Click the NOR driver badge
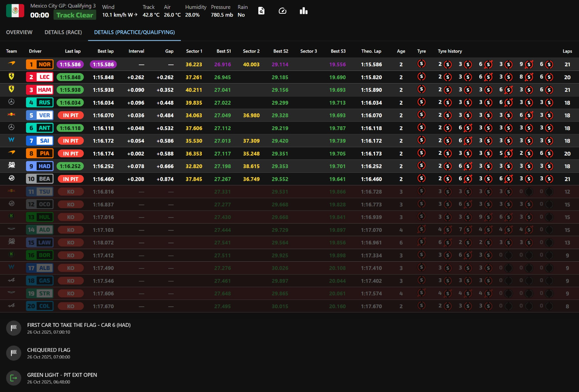The height and width of the screenshot is (392, 579). [40, 64]
